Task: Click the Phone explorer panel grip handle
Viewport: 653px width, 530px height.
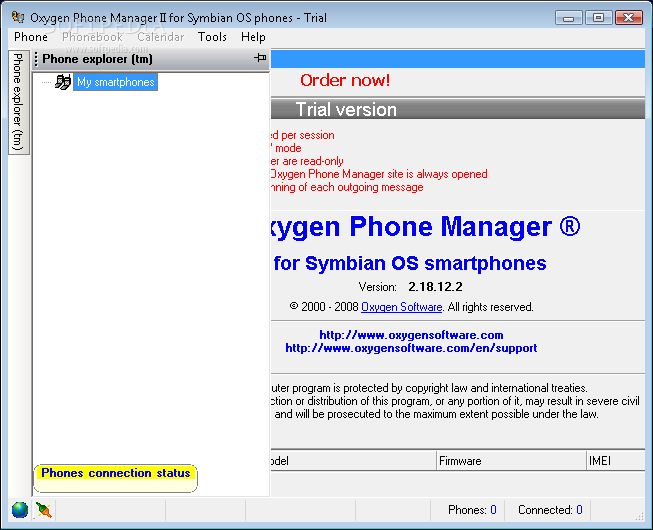Action: 36,59
